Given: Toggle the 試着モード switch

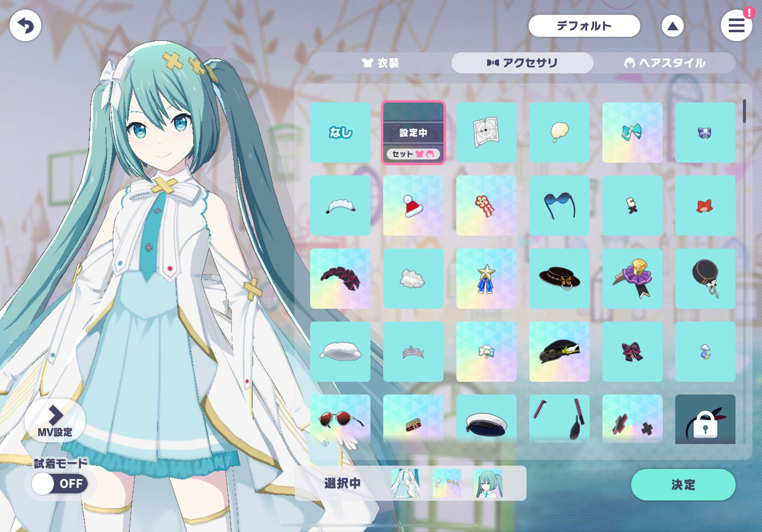Looking at the screenshot, I should 59,484.
